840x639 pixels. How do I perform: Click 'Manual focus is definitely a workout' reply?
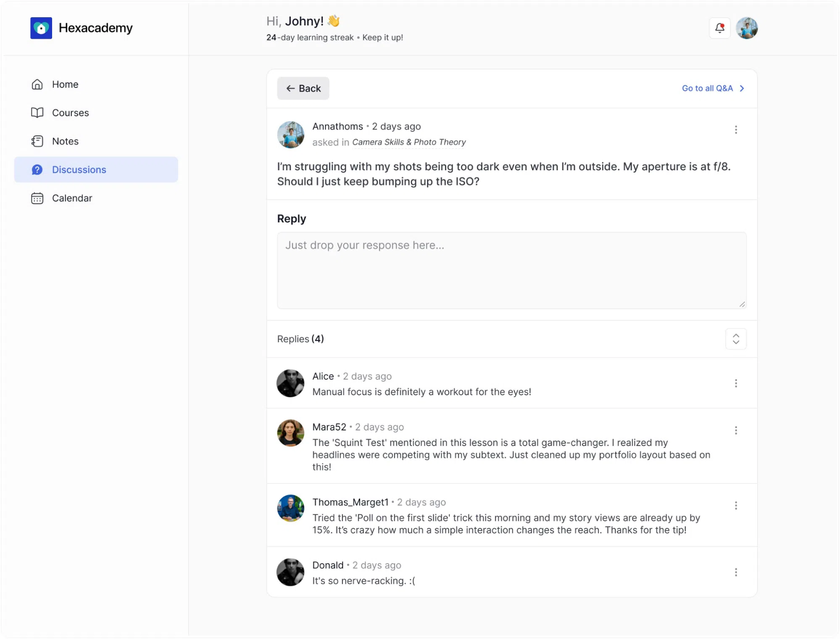click(421, 392)
